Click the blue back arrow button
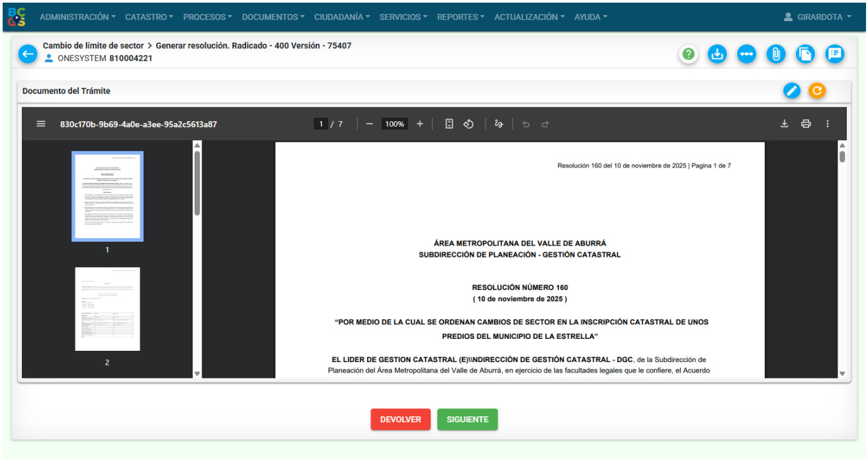Image resolution: width=868 pixels, height=460 pixels. (x=28, y=54)
